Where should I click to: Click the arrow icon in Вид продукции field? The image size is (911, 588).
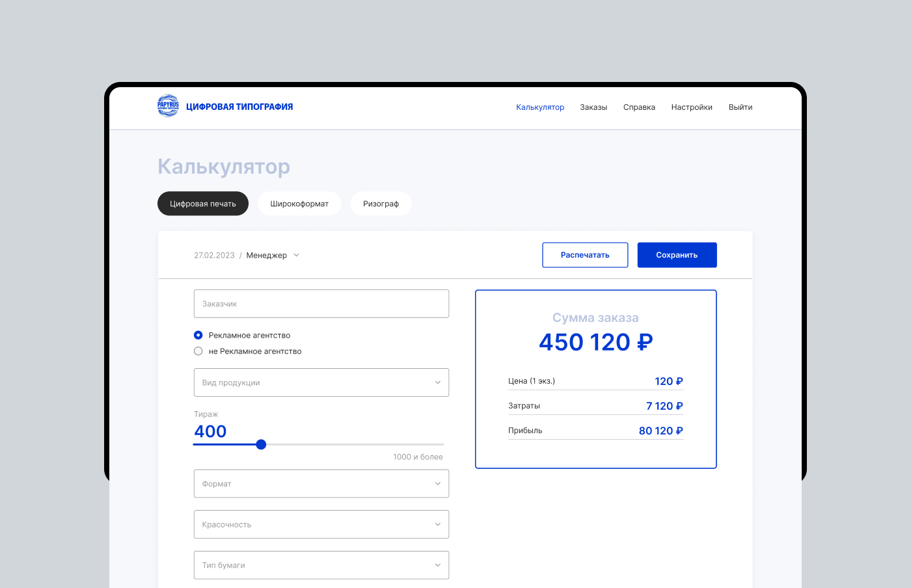coord(437,382)
